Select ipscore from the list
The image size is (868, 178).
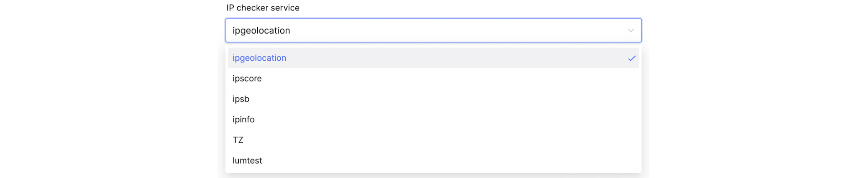tap(433, 78)
